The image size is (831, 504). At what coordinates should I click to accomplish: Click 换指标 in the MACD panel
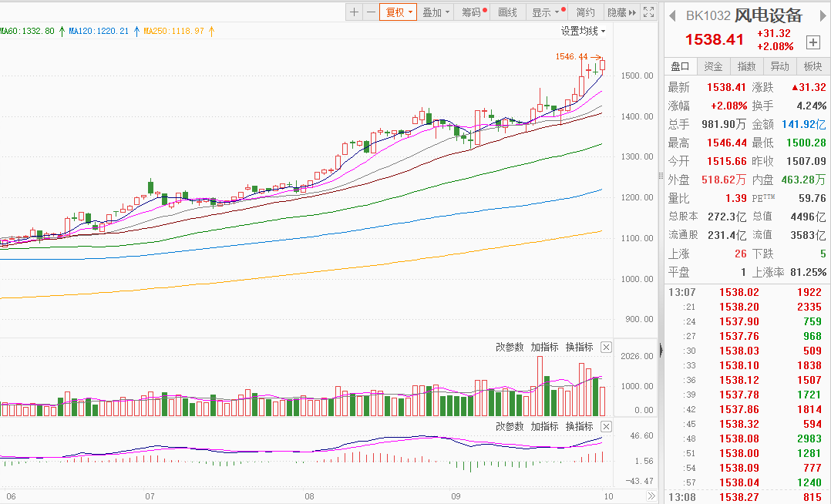579,426
